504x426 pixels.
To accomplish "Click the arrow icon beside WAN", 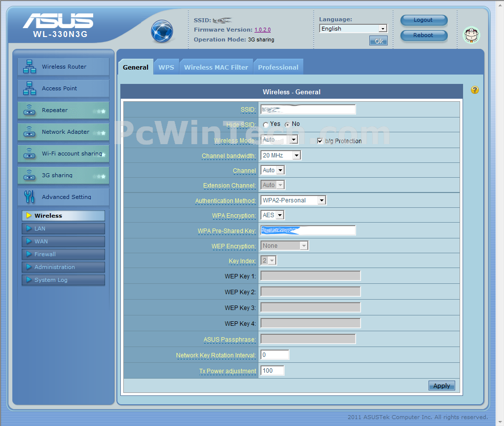I will coord(29,241).
